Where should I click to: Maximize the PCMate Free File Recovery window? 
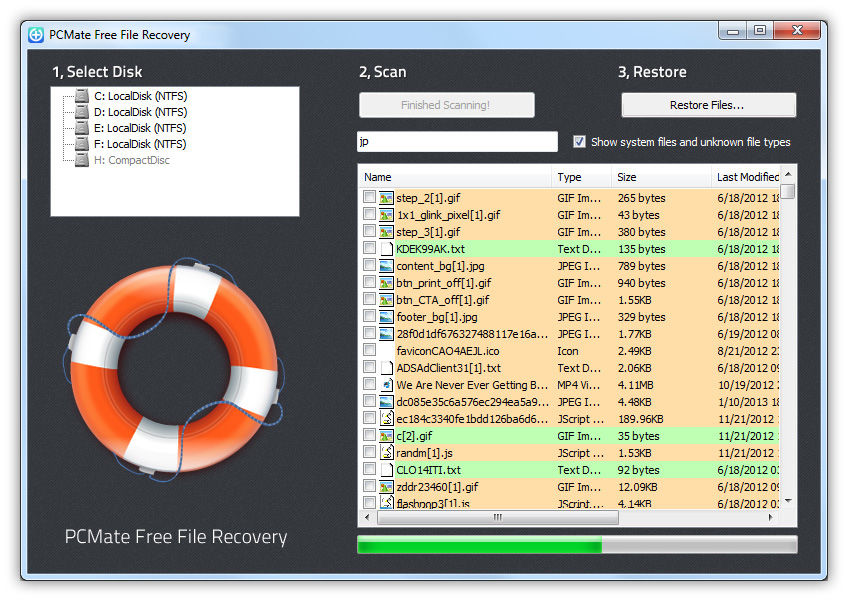(760, 30)
